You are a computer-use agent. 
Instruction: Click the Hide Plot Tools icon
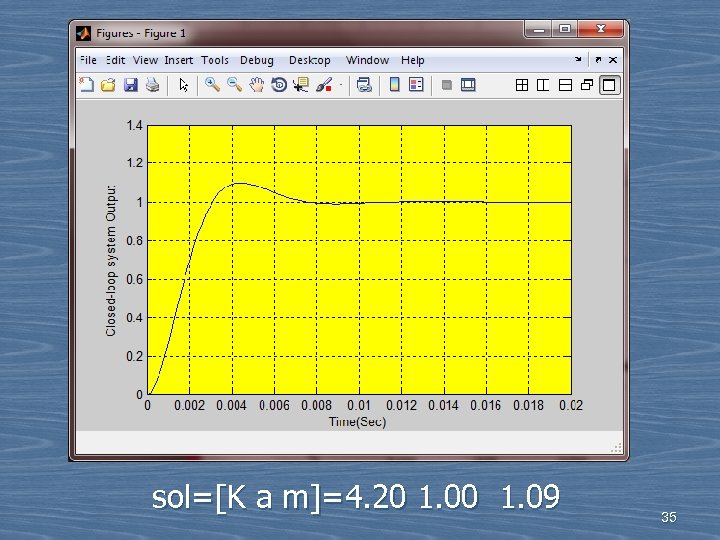pos(446,85)
